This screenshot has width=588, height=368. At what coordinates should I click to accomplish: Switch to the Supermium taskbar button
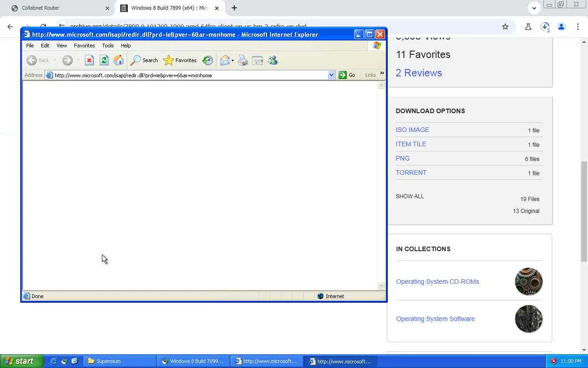point(120,361)
